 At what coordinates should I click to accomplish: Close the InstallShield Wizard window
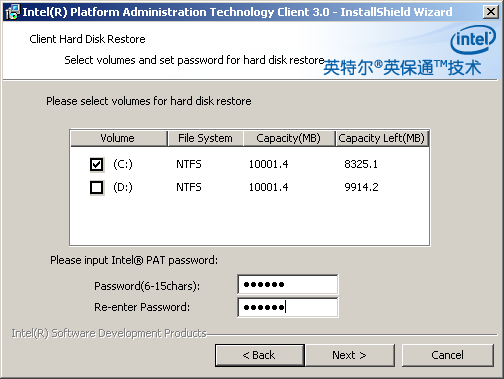click(x=491, y=12)
